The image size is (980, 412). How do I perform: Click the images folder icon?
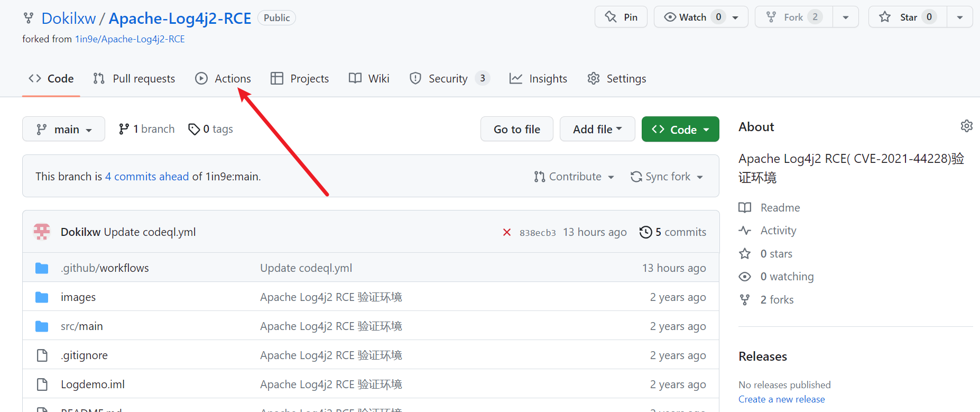(x=42, y=297)
